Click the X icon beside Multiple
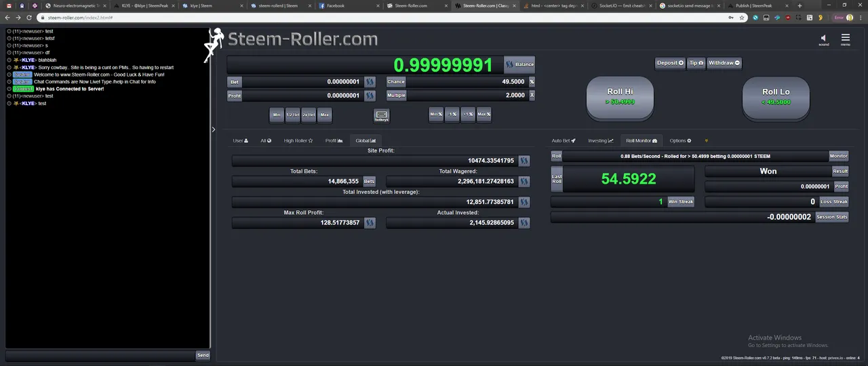Image resolution: width=868 pixels, height=366 pixels. click(532, 96)
